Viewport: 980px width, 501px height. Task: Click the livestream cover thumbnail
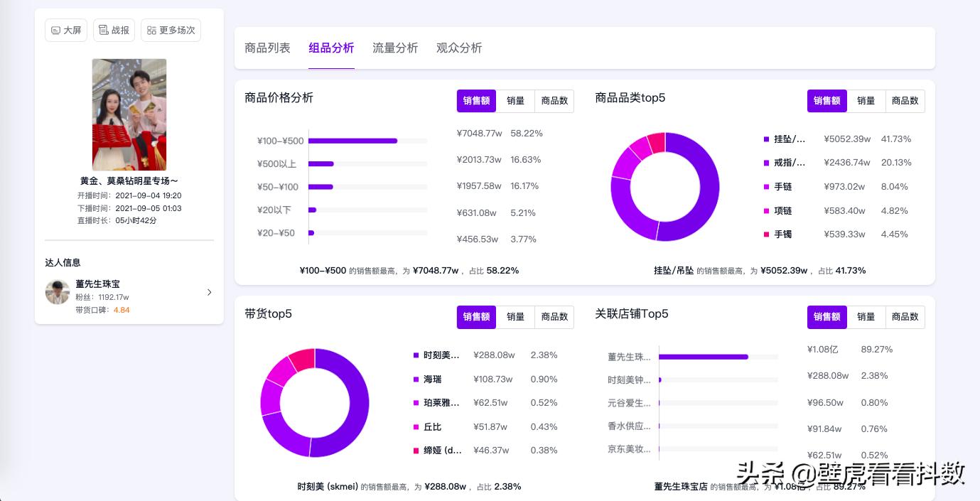[129, 114]
